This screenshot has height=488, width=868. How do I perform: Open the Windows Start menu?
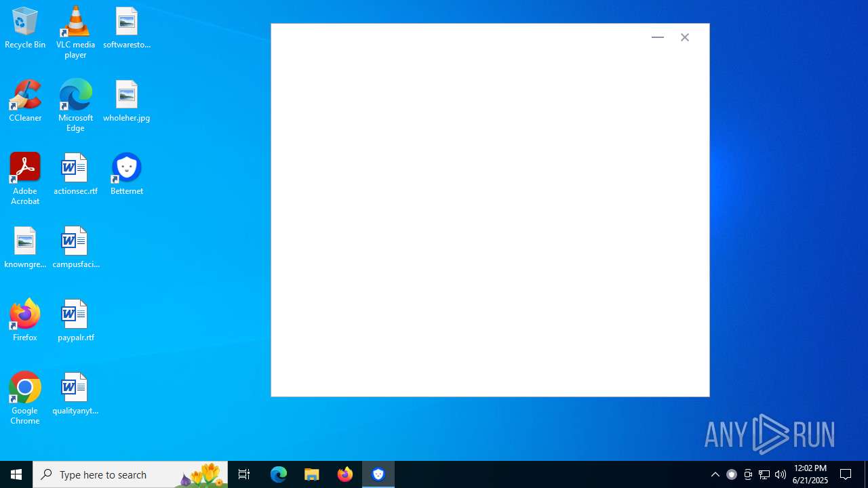click(16, 474)
